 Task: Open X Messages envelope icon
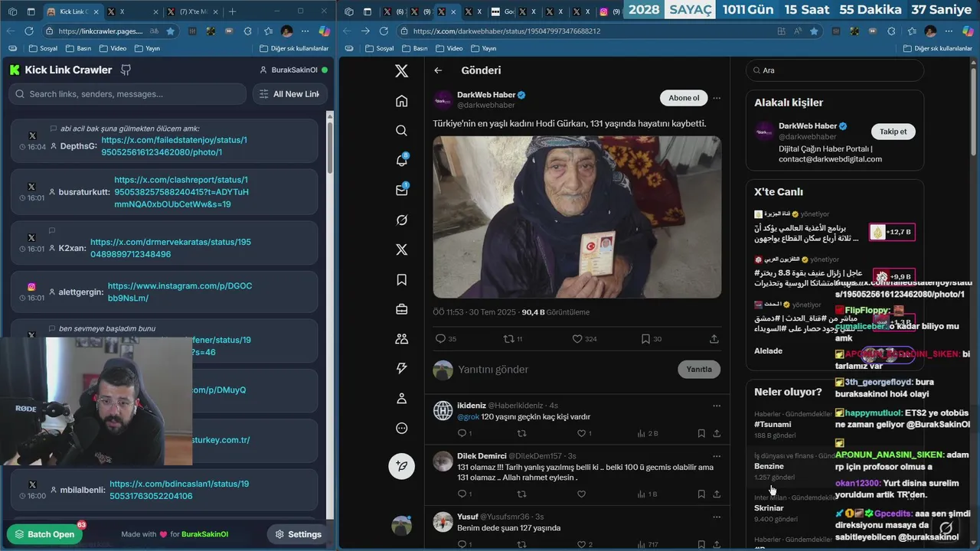[401, 190]
